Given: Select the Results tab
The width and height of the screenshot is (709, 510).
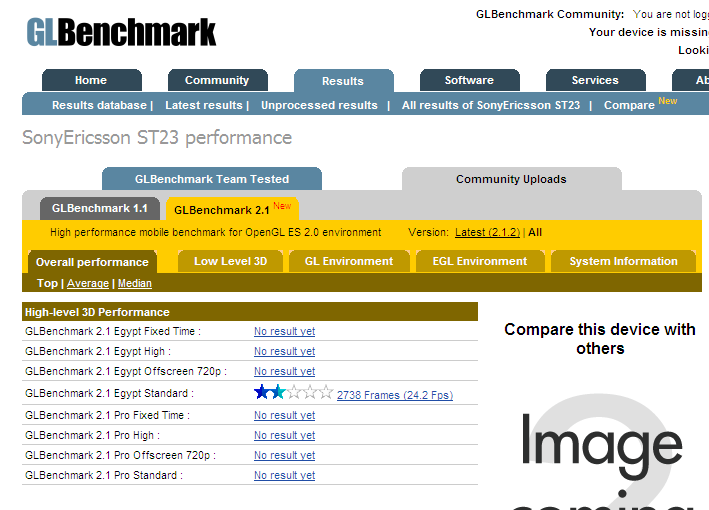Looking at the screenshot, I should point(343,81).
